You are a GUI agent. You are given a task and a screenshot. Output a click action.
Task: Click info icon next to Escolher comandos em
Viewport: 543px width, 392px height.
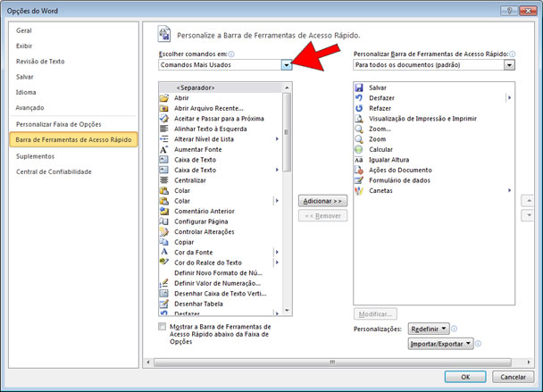[231, 54]
